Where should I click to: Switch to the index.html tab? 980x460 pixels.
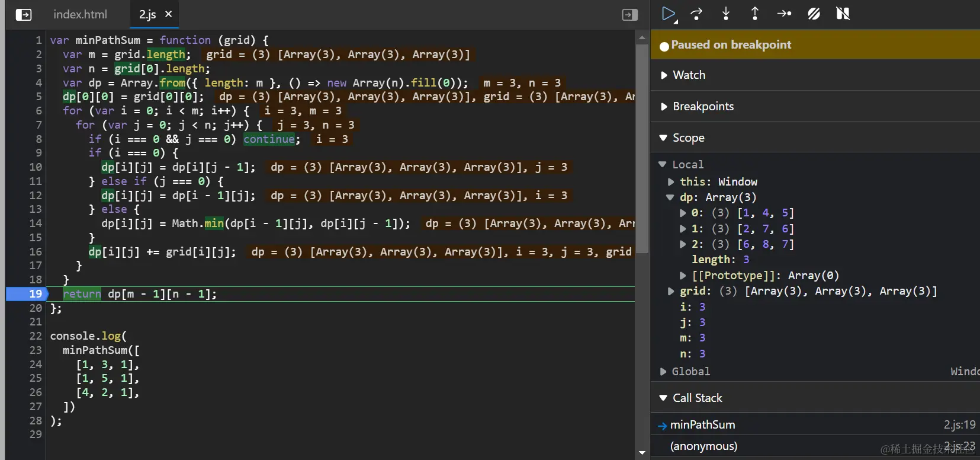[80, 14]
